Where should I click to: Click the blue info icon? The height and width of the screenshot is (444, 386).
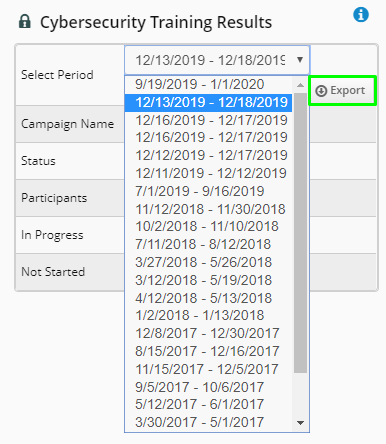click(361, 15)
